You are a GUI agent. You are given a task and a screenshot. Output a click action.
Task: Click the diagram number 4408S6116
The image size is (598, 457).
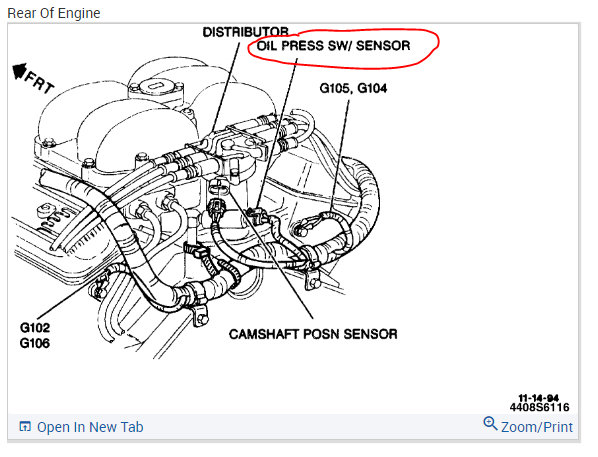[539, 407]
